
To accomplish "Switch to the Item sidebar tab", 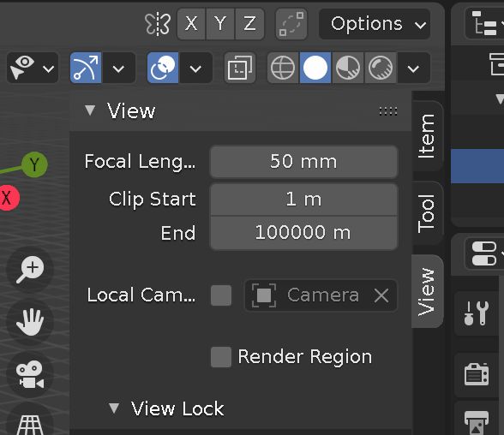I will click(x=427, y=136).
